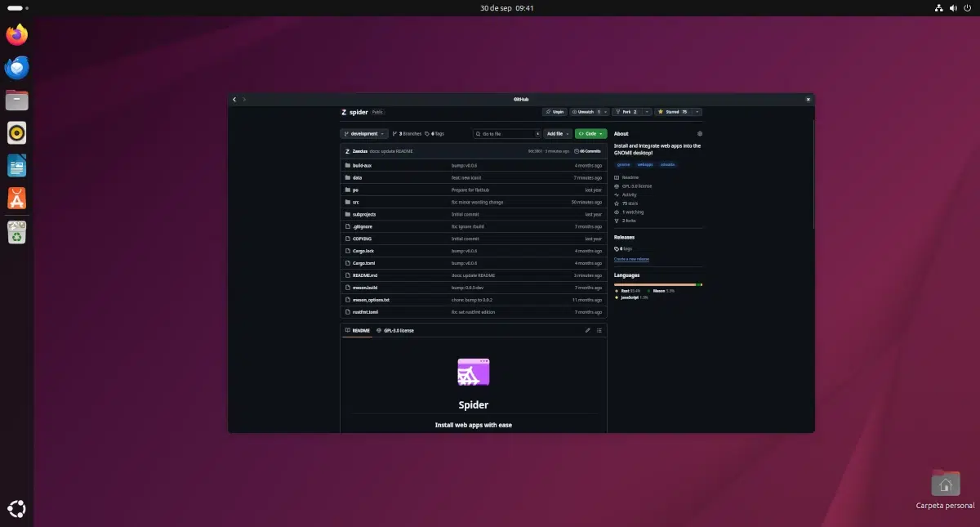View repository Activity in the sidebar
980x527 pixels.
click(628, 194)
